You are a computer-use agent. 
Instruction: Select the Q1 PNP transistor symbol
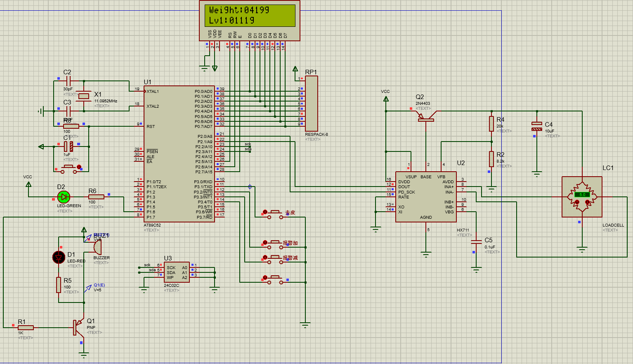coord(78,327)
